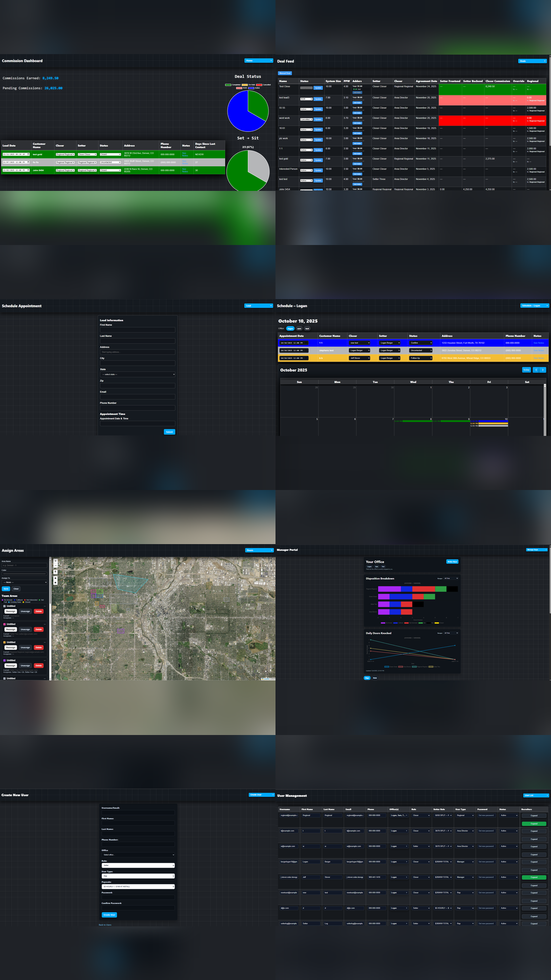Open the State dropdown in Lead Information
551x980 pixels.
click(x=137, y=374)
